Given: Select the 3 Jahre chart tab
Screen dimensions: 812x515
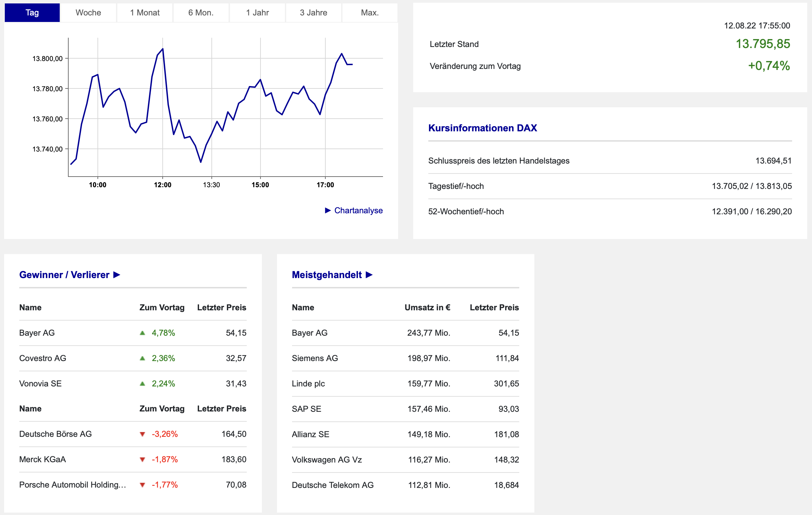Looking at the screenshot, I should point(313,13).
